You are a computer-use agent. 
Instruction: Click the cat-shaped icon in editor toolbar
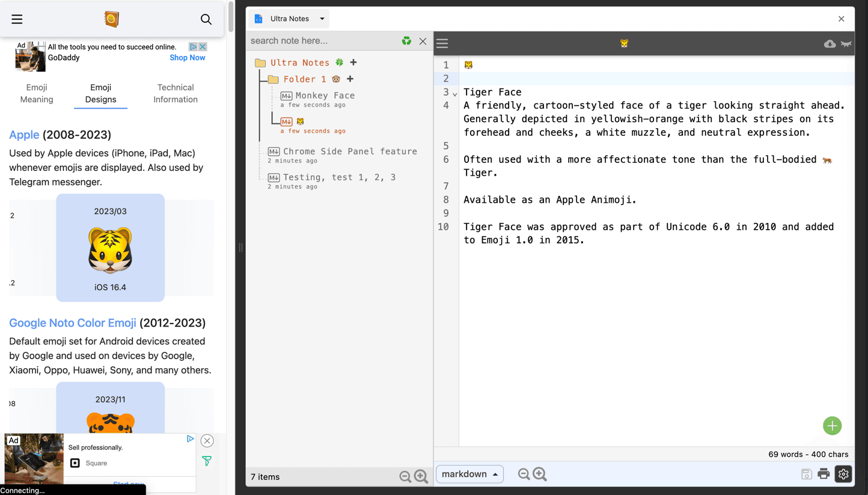point(846,44)
